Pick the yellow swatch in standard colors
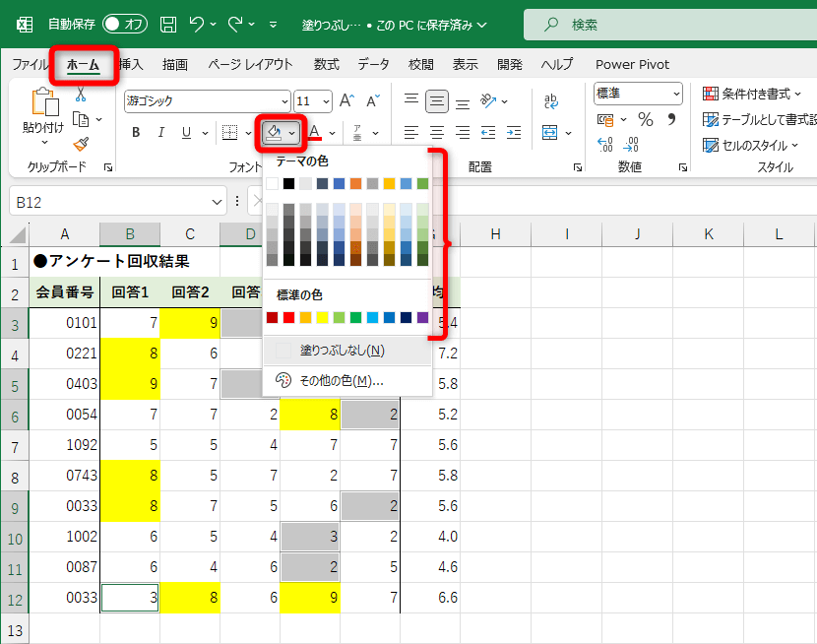 tap(322, 317)
